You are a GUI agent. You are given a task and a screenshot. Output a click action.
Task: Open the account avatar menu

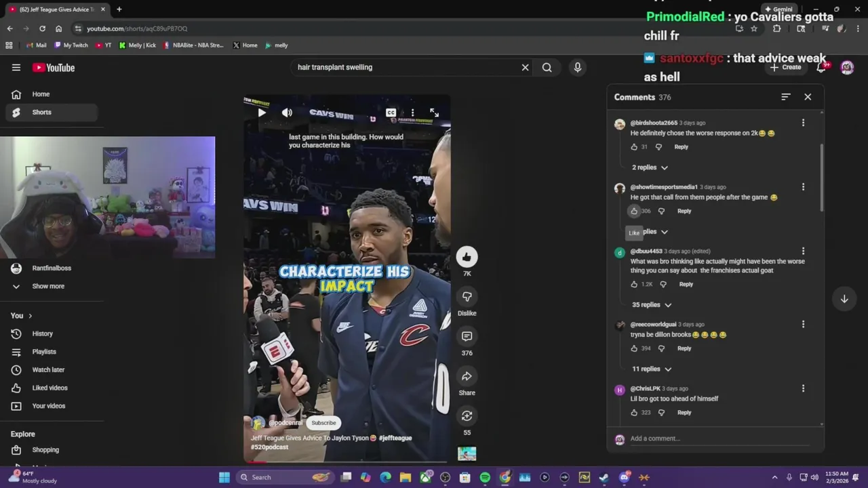coord(847,67)
